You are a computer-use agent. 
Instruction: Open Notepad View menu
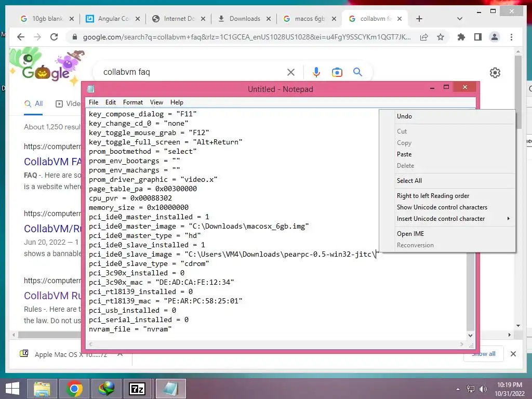tap(156, 102)
